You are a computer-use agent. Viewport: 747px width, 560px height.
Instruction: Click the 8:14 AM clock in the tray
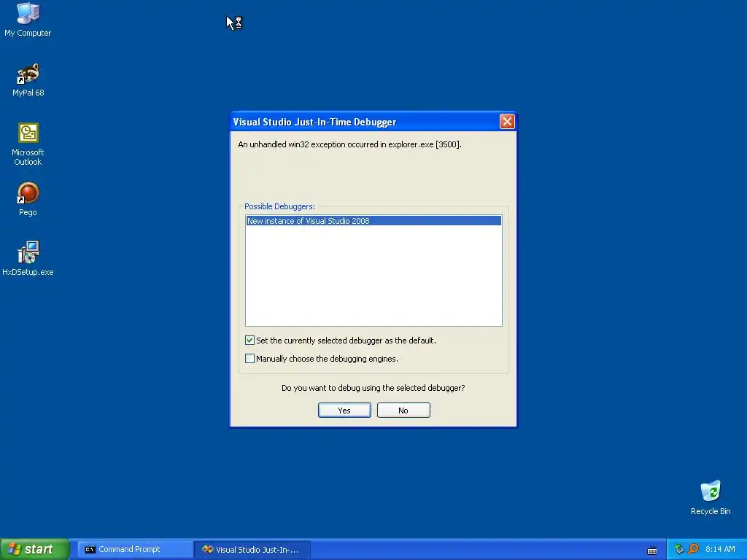click(x=720, y=549)
